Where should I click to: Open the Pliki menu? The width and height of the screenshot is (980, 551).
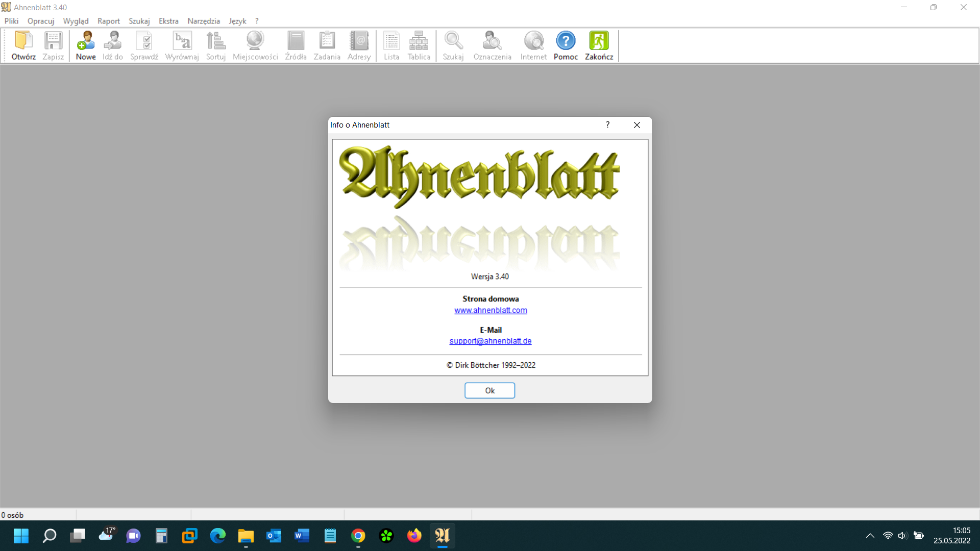tap(11, 21)
